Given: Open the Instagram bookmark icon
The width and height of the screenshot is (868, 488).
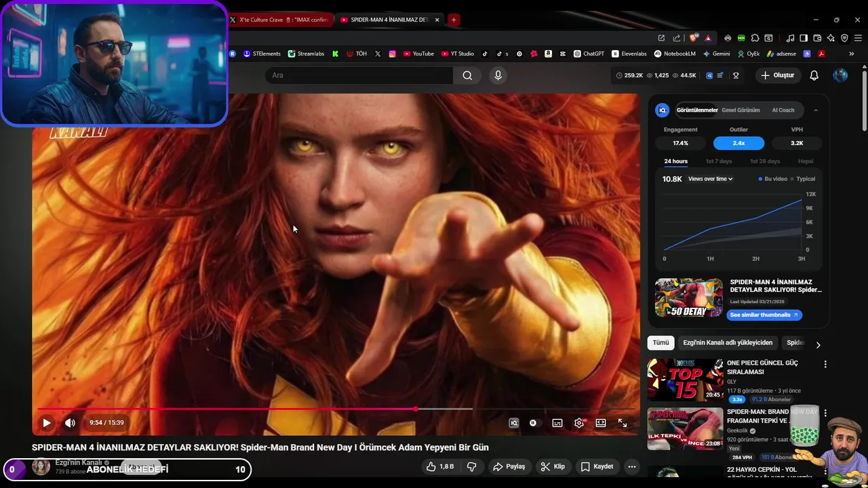Looking at the screenshot, I should pyautogui.click(x=393, y=54).
